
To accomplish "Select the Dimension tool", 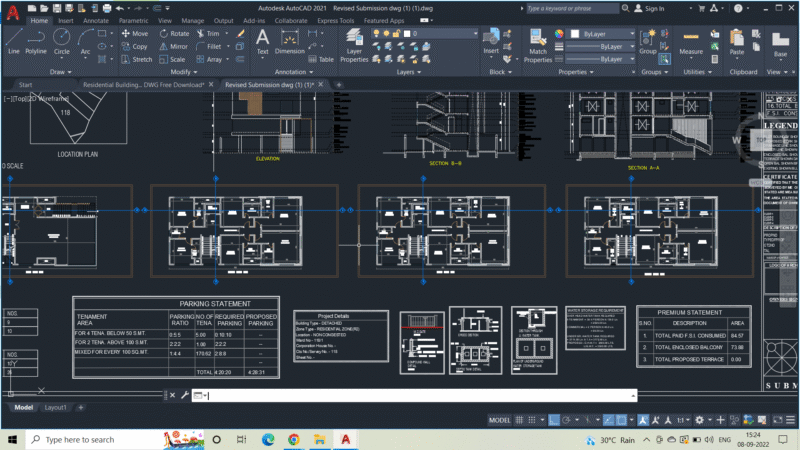I will (x=289, y=41).
